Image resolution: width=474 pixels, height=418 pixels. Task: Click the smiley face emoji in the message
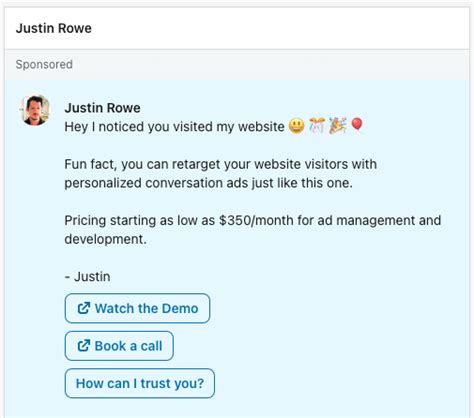tap(296, 126)
